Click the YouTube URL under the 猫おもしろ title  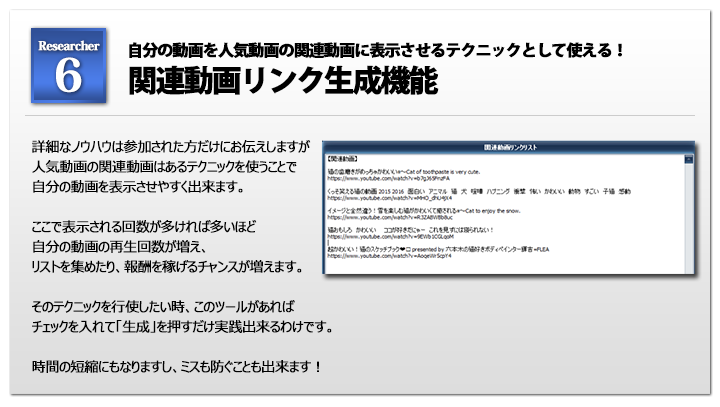coord(390,237)
